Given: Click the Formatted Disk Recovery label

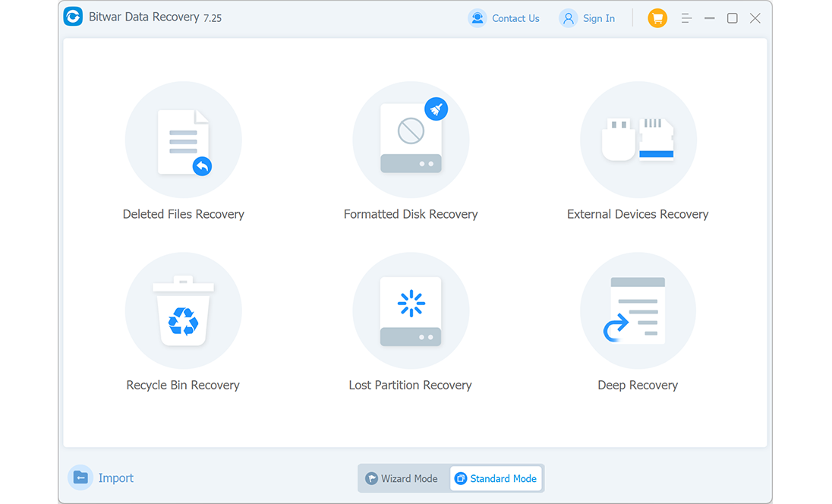Looking at the screenshot, I should click(x=411, y=214).
